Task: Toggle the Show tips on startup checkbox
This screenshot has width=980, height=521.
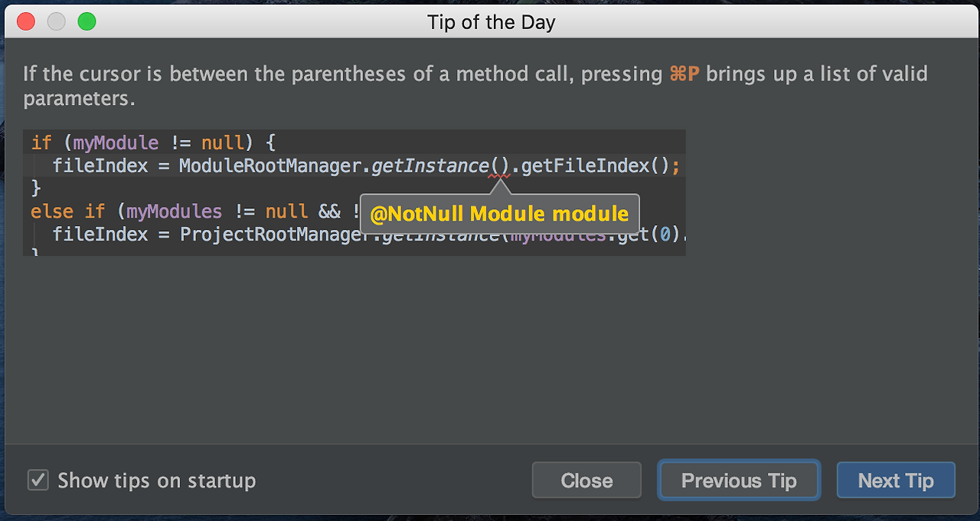Action: pyautogui.click(x=38, y=480)
